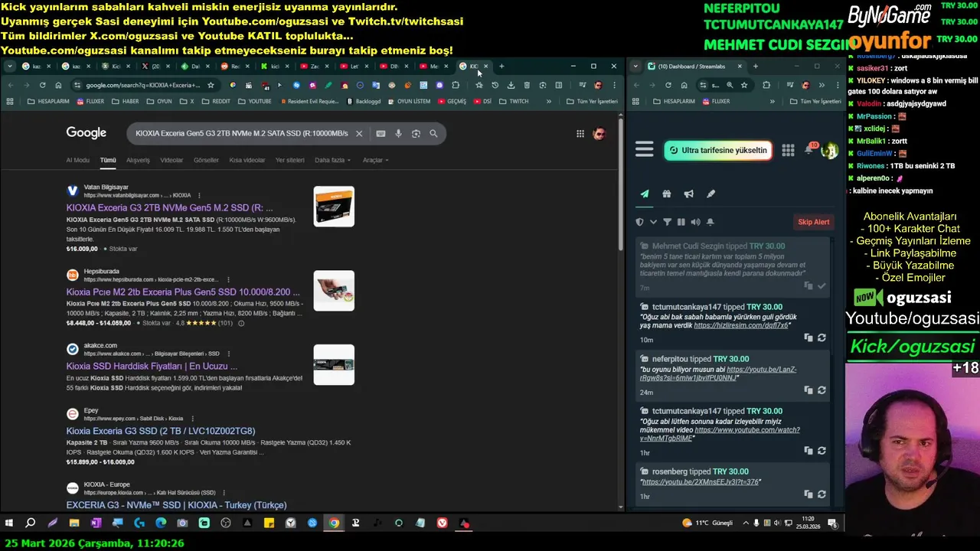Screen dimensions: 980x551
Task: Click the Google address bar URL
Action: click(x=142, y=85)
